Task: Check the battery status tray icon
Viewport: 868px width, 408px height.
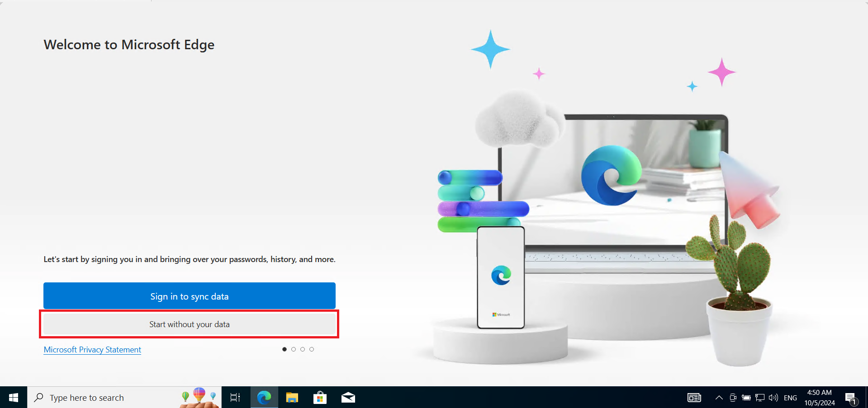Action: coord(746,397)
